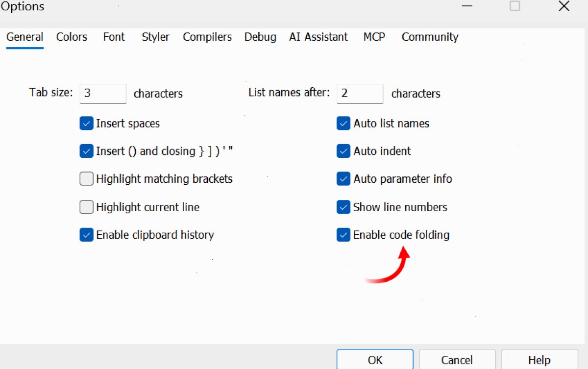This screenshot has width=588, height=369.
Task: Open the Font tab
Action: point(114,37)
